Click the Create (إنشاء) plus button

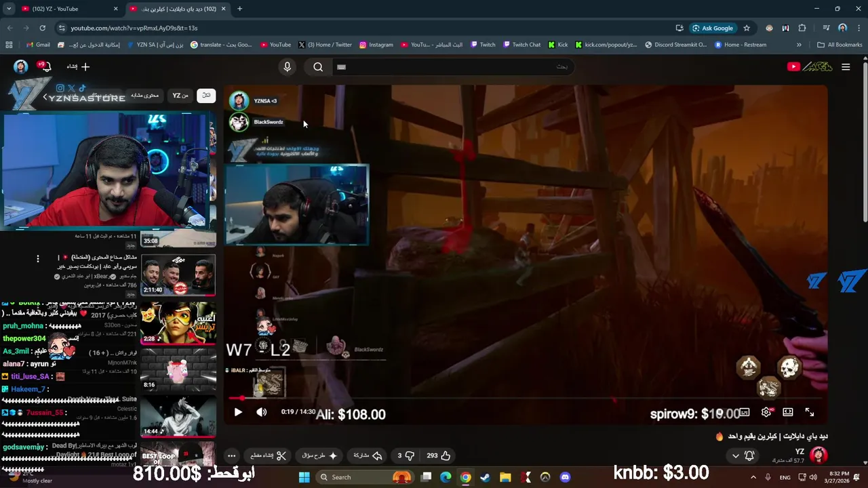(78, 66)
